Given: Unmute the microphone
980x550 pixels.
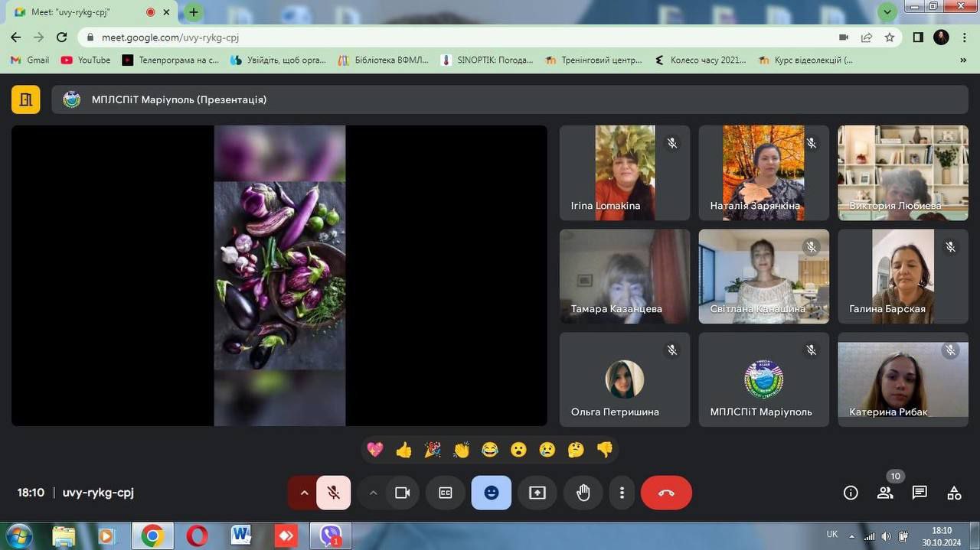Looking at the screenshot, I should [x=334, y=493].
